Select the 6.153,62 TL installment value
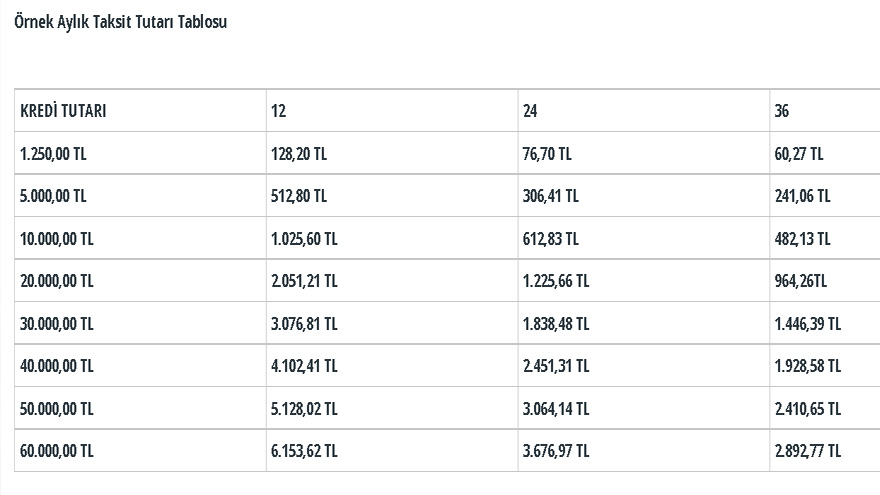This screenshot has height=495, width=880. click(304, 451)
